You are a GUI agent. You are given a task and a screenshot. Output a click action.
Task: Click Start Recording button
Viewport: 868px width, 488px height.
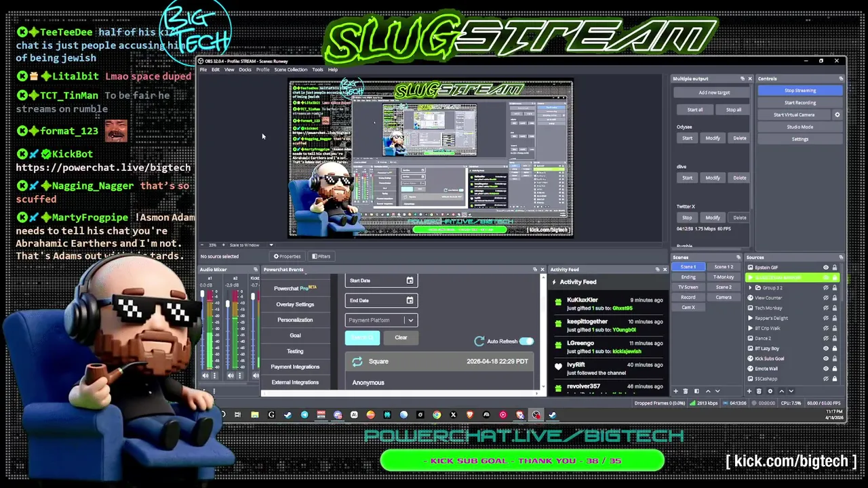tap(800, 102)
